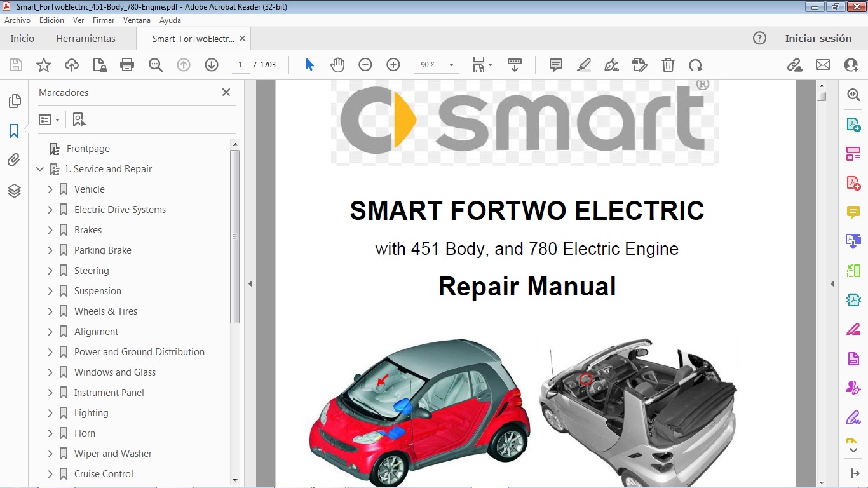Open the Page Thumbnails panel
Viewport: 868px width, 488px height.
click(14, 100)
